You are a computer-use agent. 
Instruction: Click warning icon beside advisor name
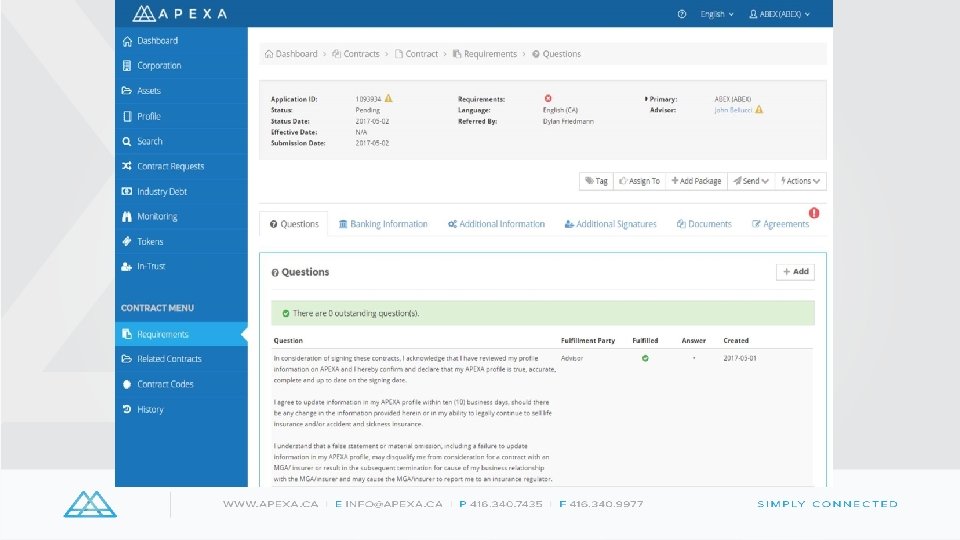pyautogui.click(x=759, y=110)
